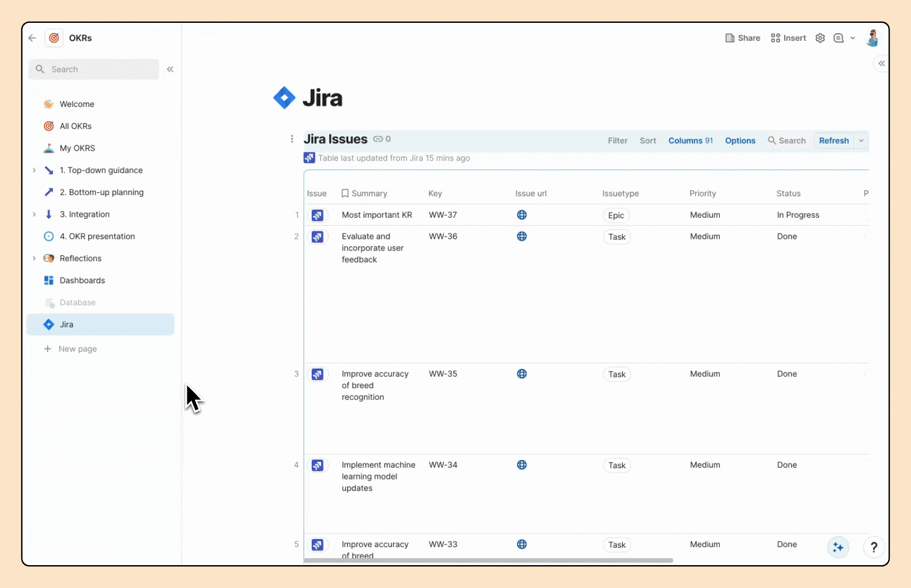Open the comments icon in top bar

tap(839, 38)
